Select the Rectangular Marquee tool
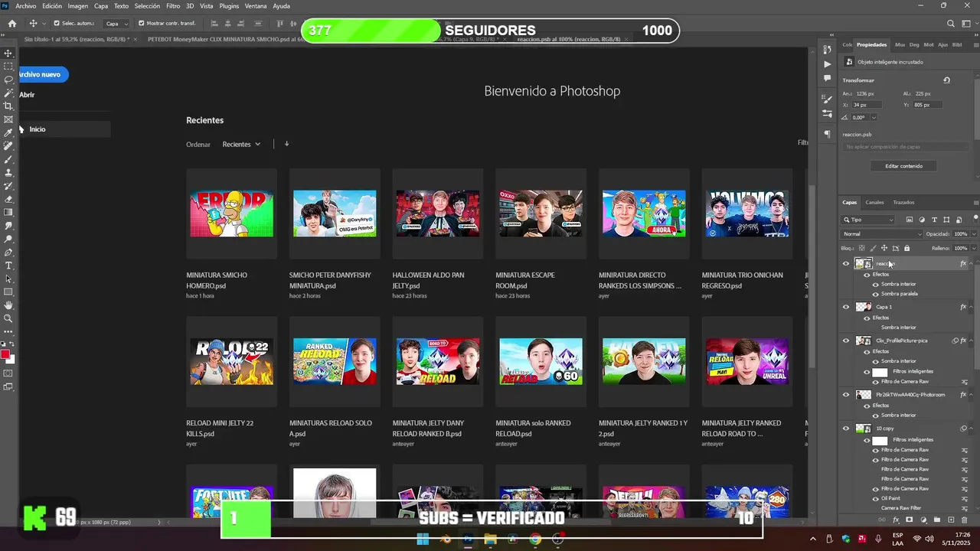Image resolution: width=980 pixels, height=551 pixels. [8, 67]
